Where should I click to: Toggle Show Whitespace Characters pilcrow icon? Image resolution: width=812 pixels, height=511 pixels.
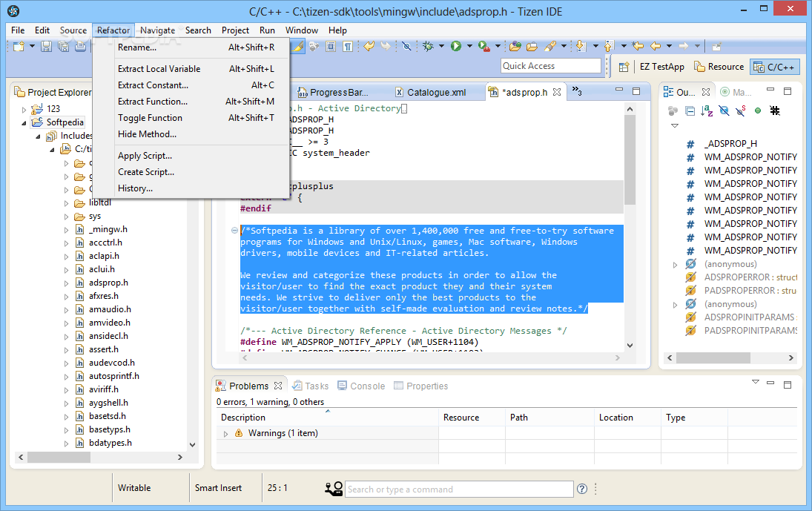tap(348, 47)
